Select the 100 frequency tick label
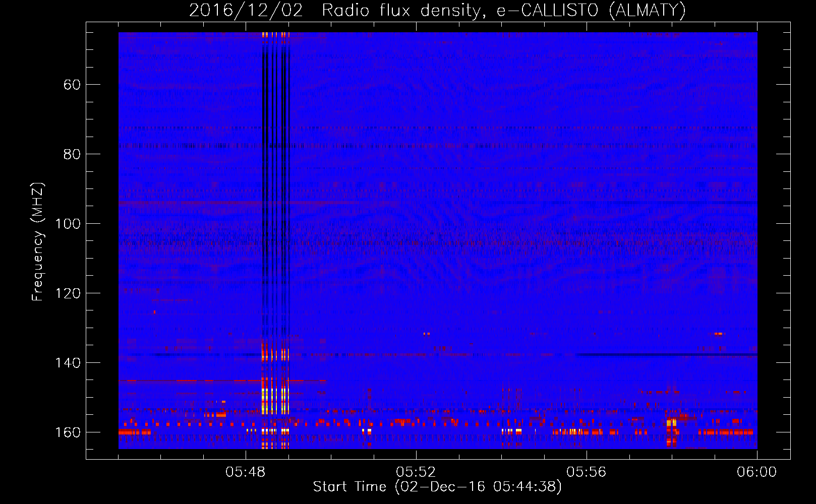This screenshot has height=504, width=816. point(68,224)
